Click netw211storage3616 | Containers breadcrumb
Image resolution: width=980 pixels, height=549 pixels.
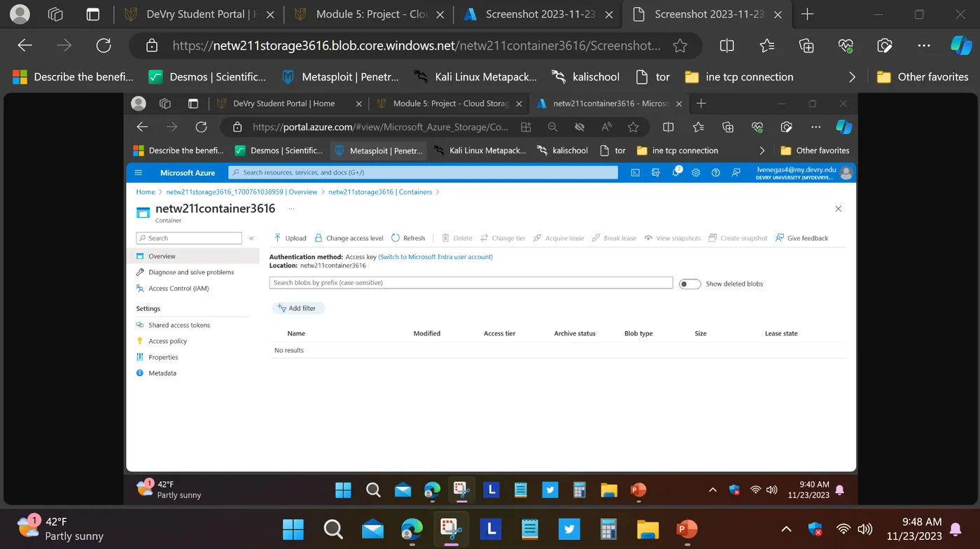point(380,192)
